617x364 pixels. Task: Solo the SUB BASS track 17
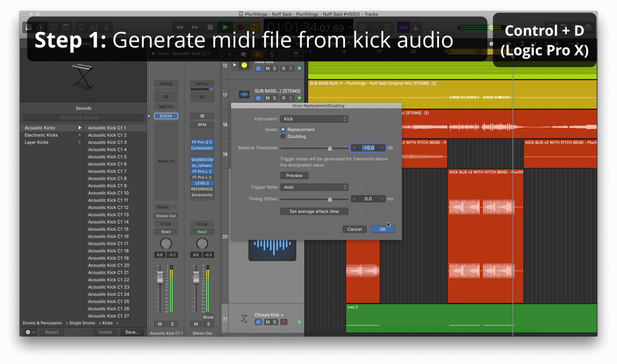point(275,98)
